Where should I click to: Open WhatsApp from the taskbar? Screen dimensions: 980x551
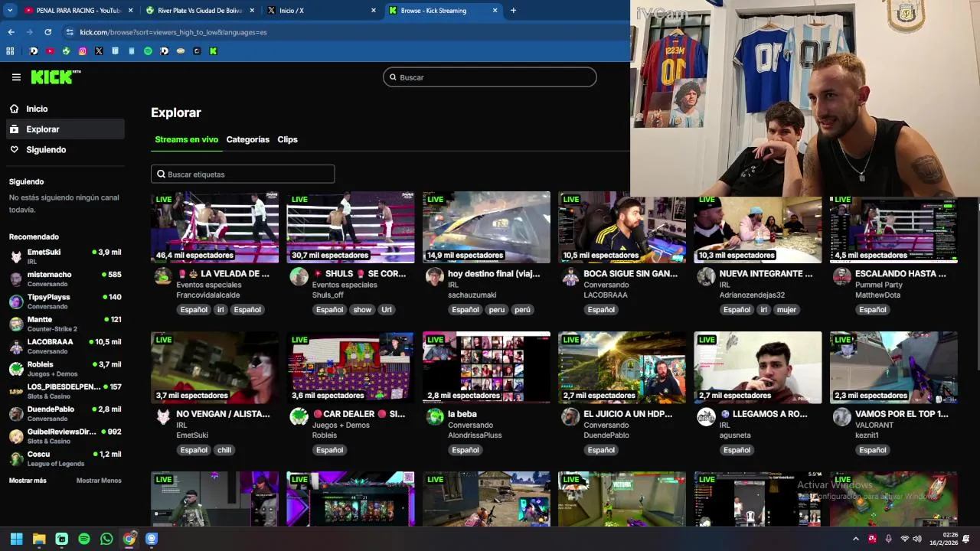point(106,539)
